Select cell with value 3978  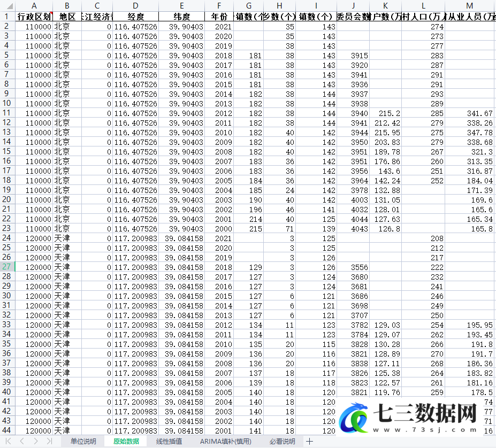click(353, 190)
